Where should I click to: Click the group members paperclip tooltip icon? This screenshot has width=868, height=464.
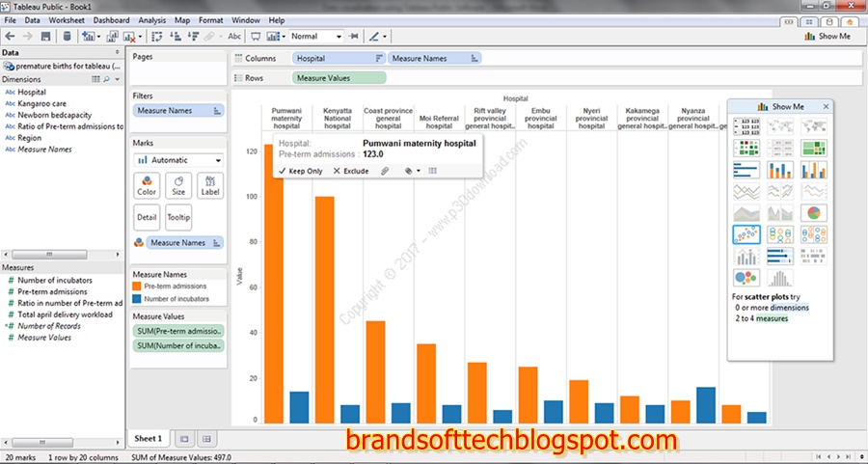pyautogui.click(x=385, y=171)
